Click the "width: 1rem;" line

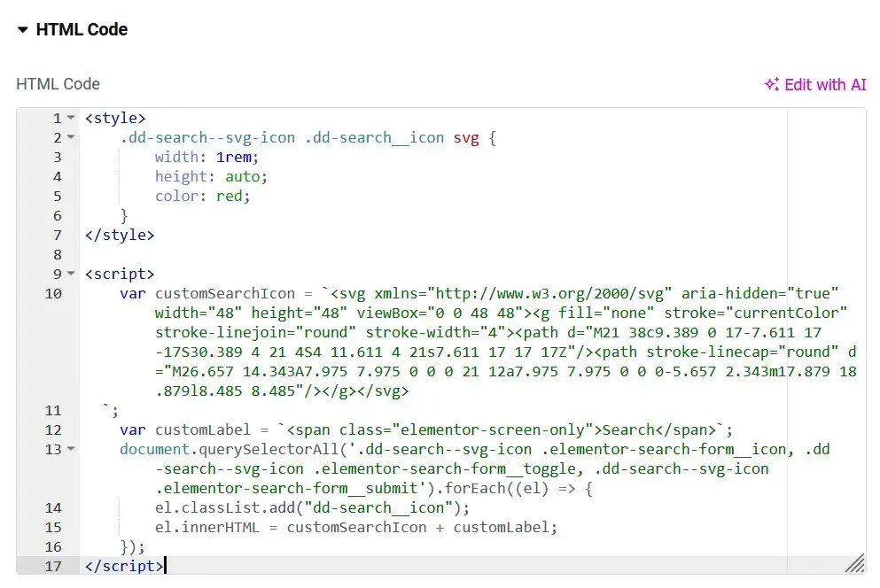click(x=206, y=157)
